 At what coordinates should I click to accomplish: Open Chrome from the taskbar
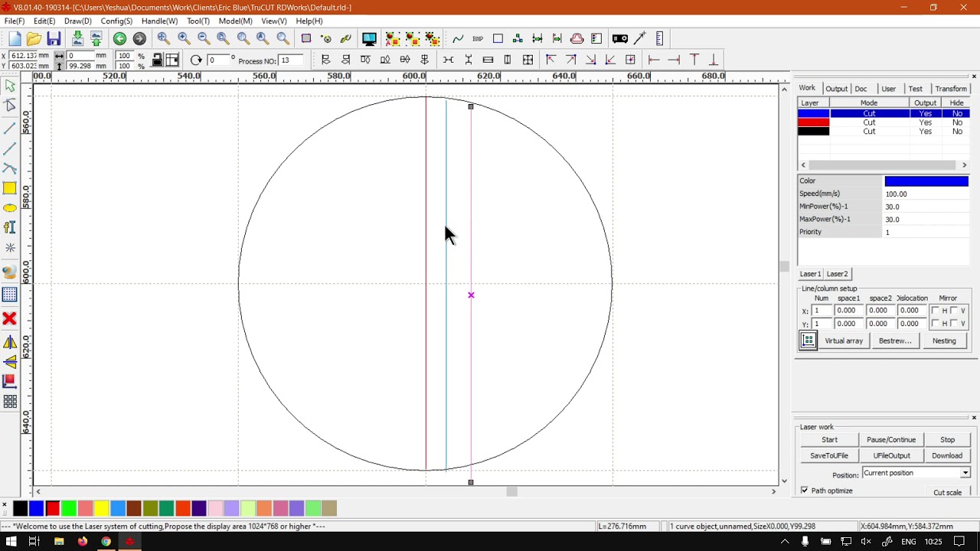pos(106,542)
